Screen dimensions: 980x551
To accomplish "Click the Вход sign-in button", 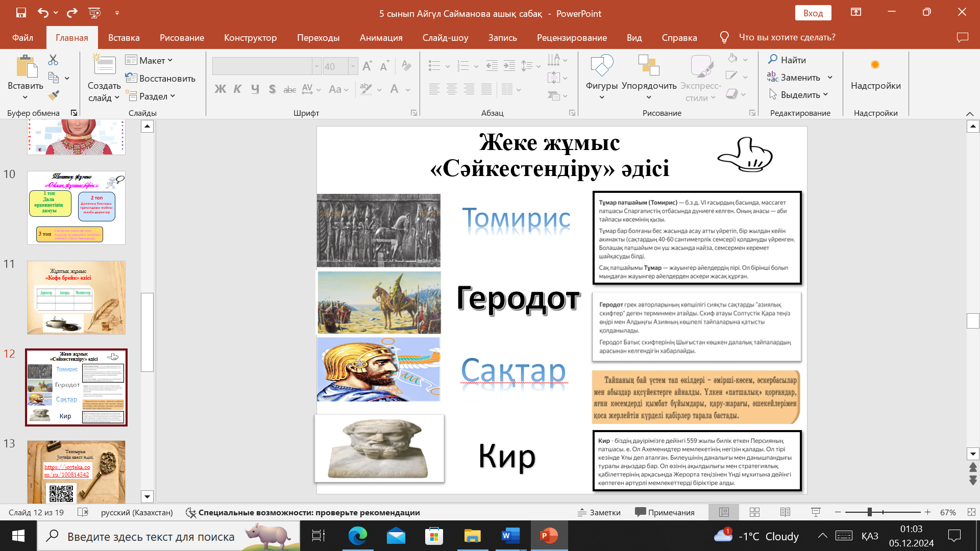I will point(813,13).
